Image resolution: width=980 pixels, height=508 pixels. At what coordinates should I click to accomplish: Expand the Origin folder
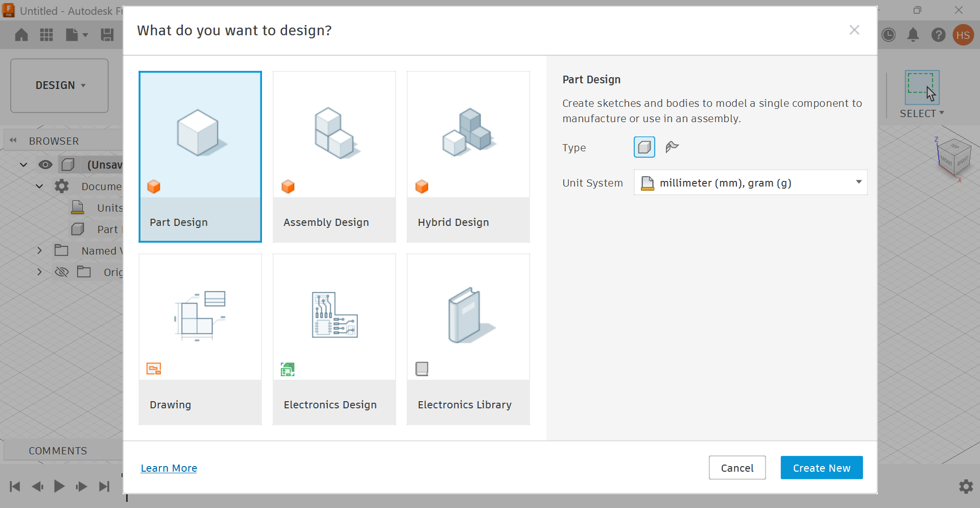pyautogui.click(x=39, y=272)
